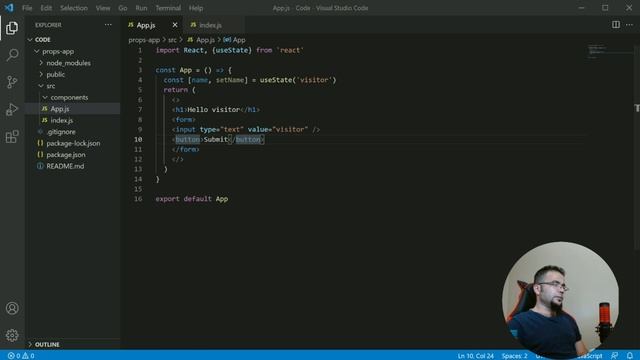Click props-app in the breadcrumb
The width and height of the screenshot is (640, 360).
144,40
